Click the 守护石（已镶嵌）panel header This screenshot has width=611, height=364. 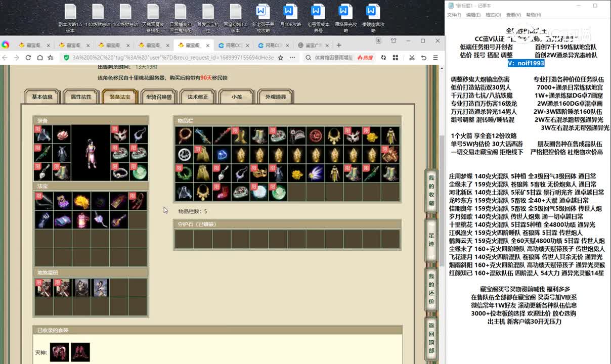[287, 224]
